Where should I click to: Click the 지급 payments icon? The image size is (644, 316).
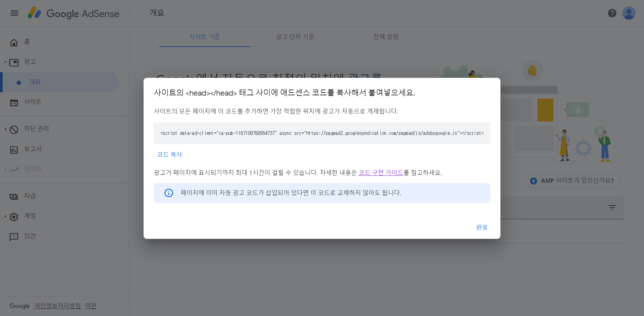(x=14, y=197)
